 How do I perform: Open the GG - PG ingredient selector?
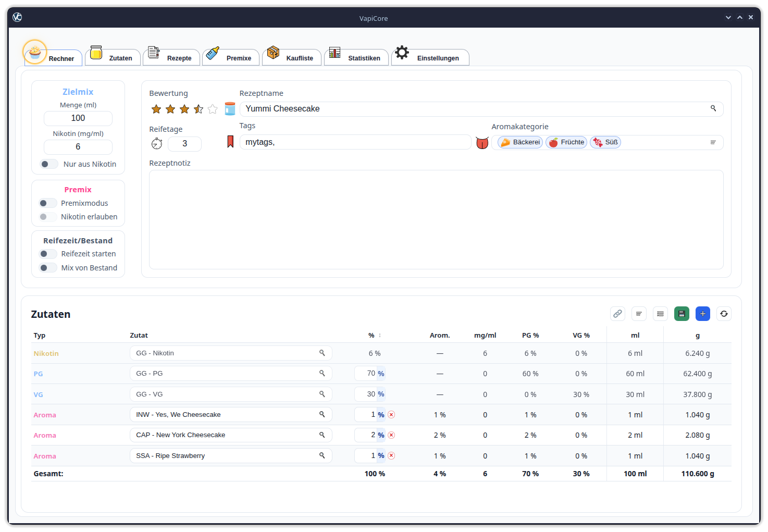pyautogui.click(x=230, y=374)
